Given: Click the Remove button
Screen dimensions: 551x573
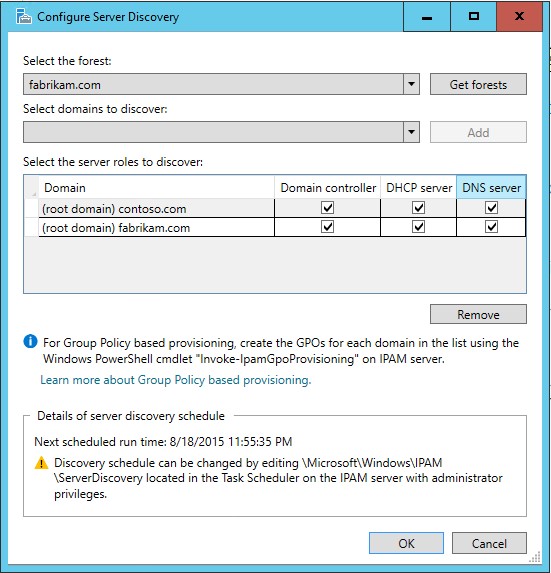Looking at the screenshot, I should pos(478,314).
